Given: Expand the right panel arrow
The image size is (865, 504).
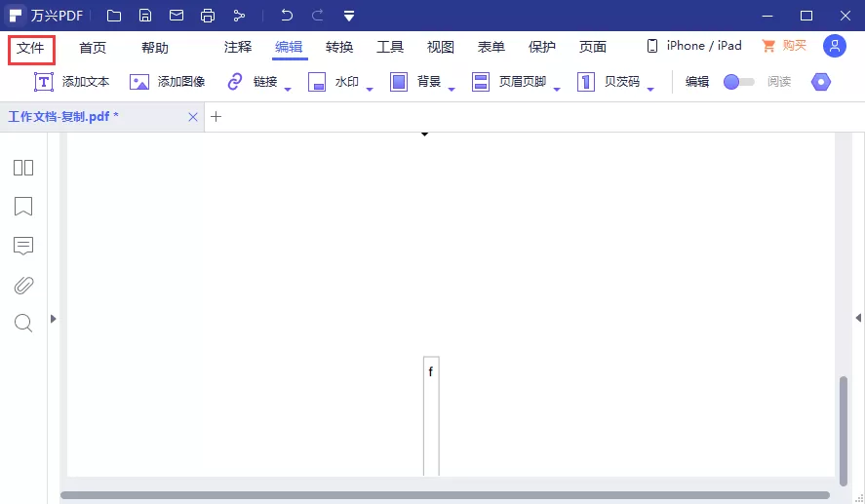Looking at the screenshot, I should [x=858, y=318].
